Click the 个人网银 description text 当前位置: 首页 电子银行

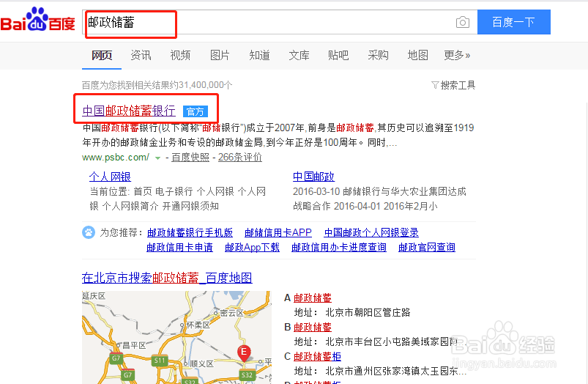[141, 191]
